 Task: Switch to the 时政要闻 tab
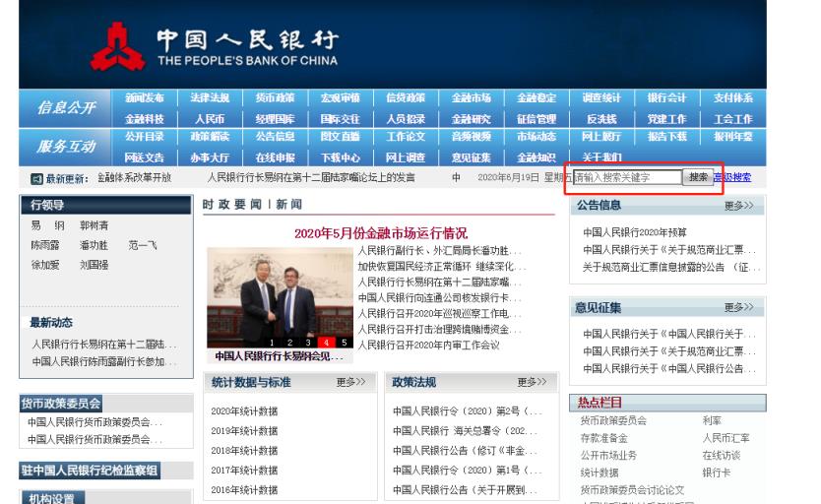pyautogui.click(x=232, y=204)
